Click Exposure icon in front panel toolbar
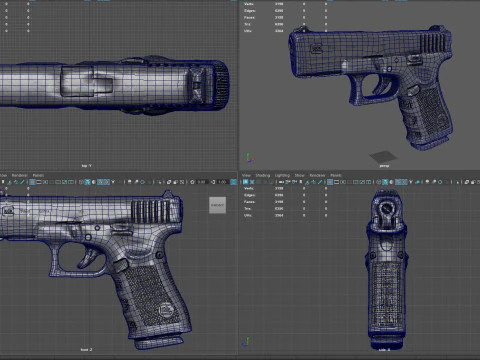This screenshot has height=360, width=480. pos(192,182)
